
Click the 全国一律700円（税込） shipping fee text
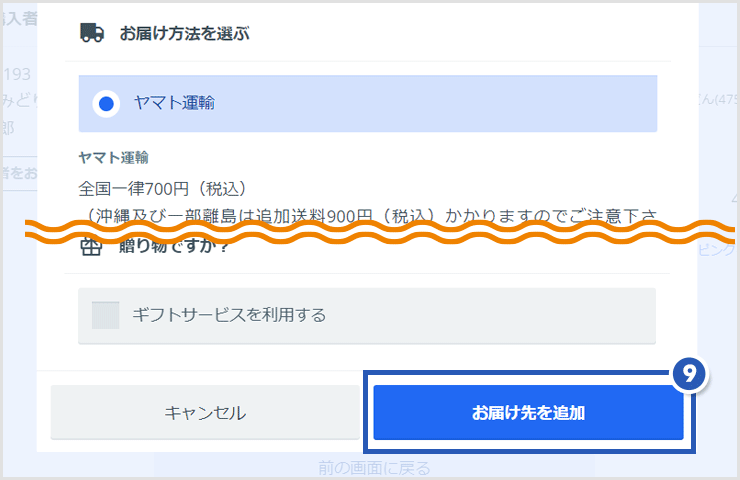click(162, 189)
